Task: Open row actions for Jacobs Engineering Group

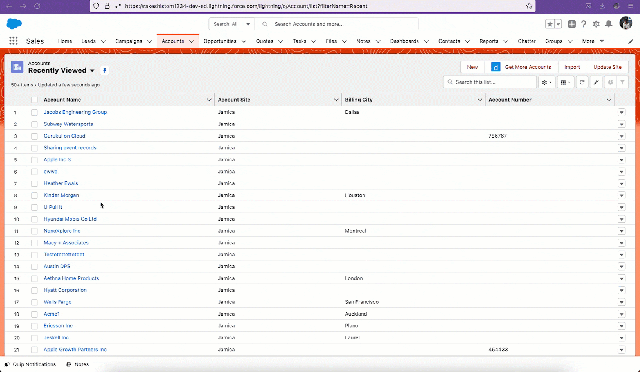Action: (621, 112)
